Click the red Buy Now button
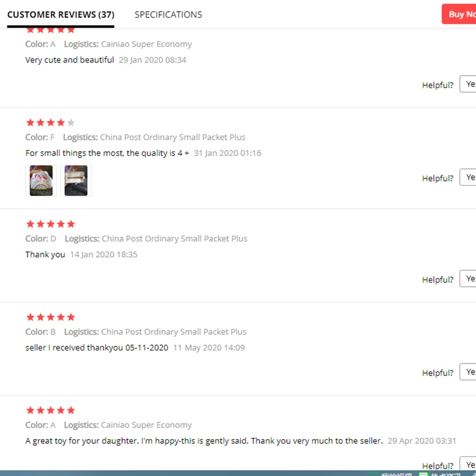476x476 pixels. 459,14
